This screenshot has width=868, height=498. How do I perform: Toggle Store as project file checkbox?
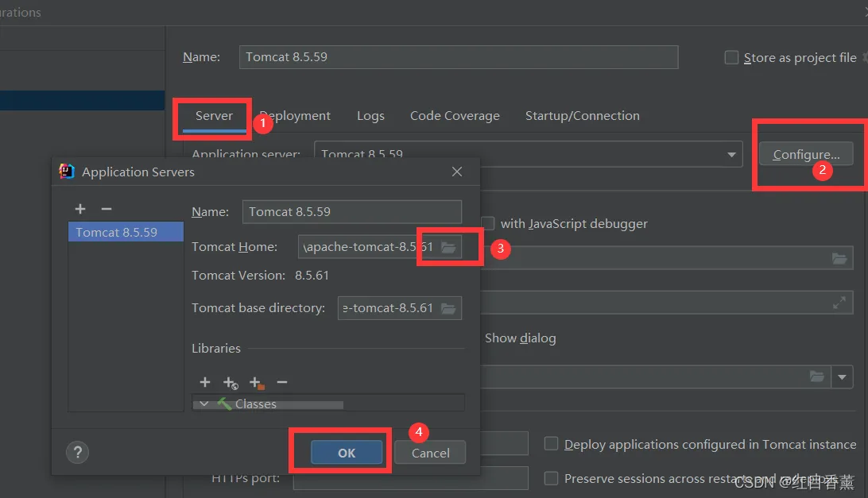click(731, 57)
